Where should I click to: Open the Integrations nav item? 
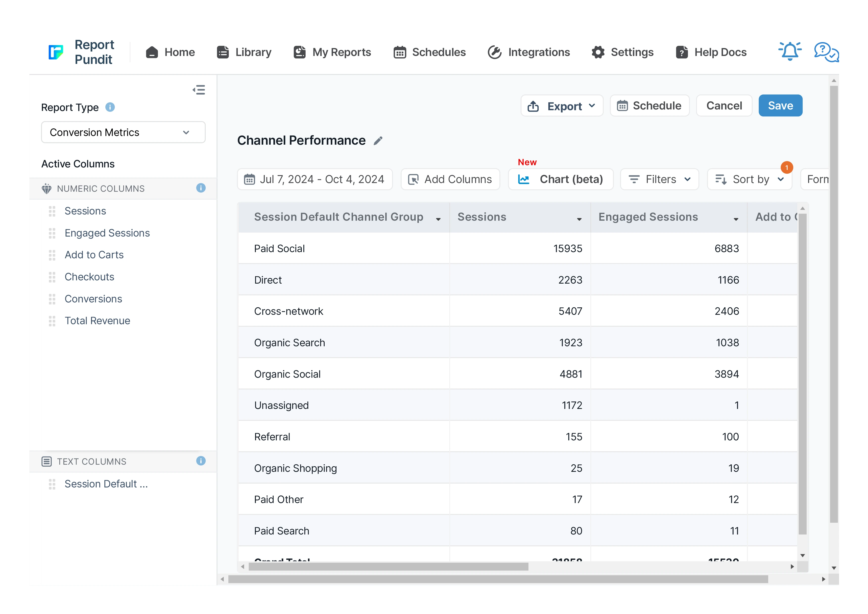pos(529,52)
